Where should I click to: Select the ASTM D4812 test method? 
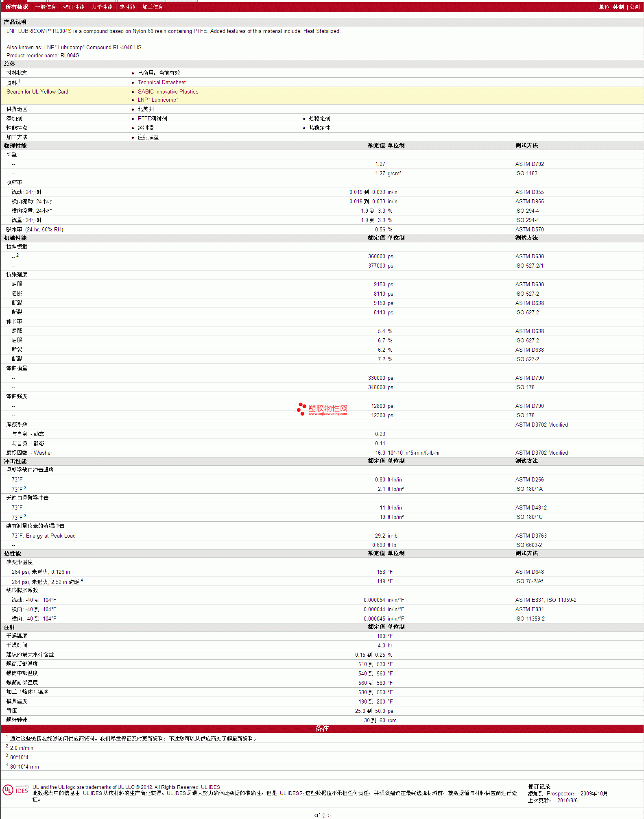531,508
